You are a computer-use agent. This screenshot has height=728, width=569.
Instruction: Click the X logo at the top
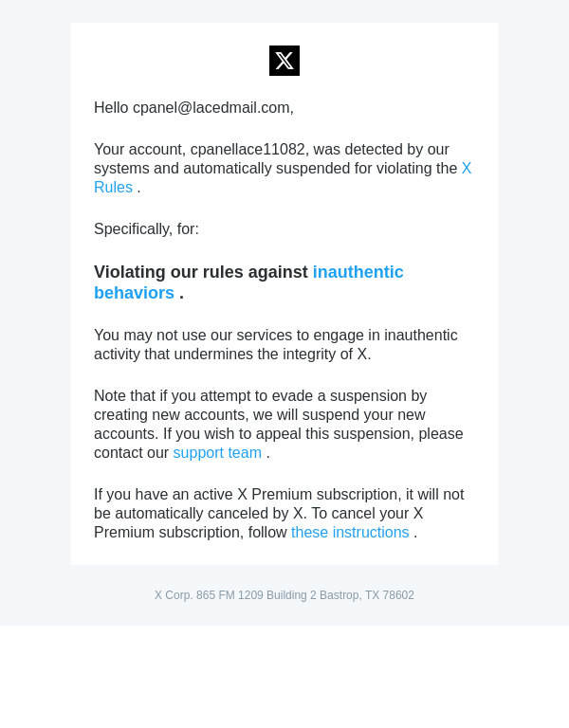tap(284, 61)
